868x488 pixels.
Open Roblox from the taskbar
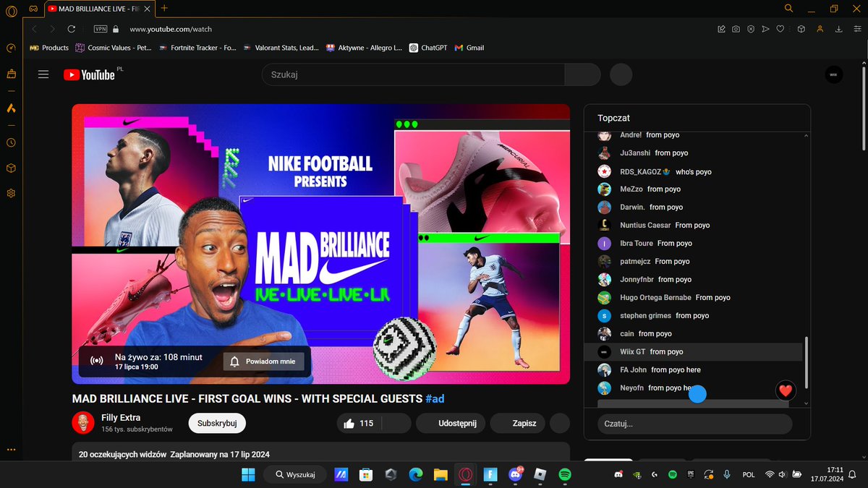(540, 474)
